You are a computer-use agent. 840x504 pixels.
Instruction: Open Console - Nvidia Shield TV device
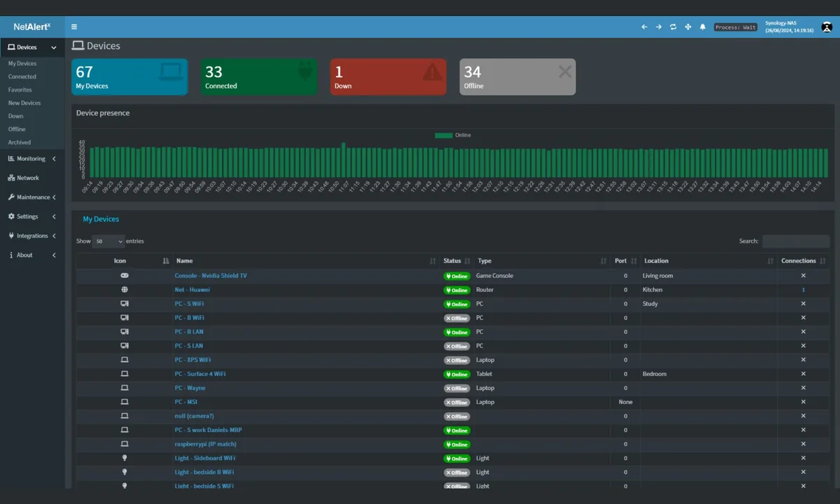[211, 276]
